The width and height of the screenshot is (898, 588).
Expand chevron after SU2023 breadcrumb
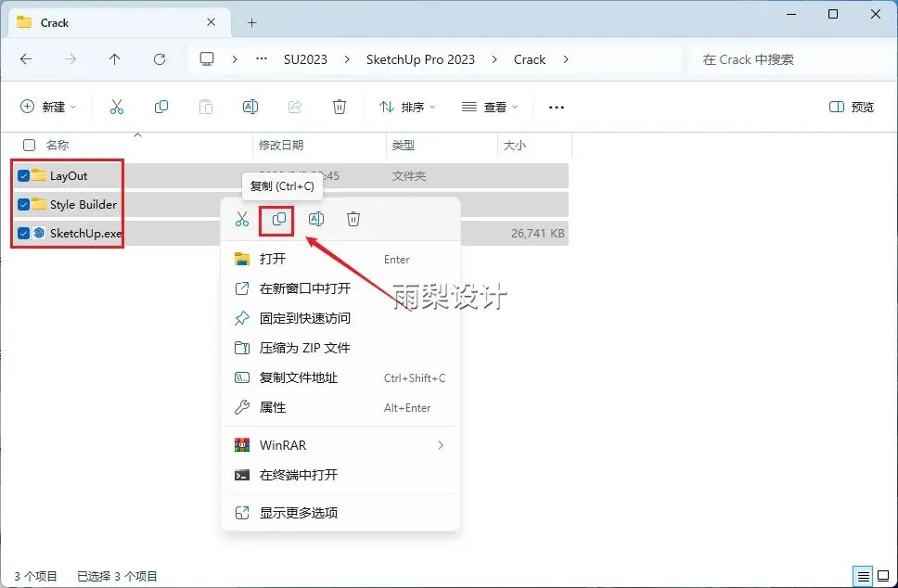coord(347,59)
